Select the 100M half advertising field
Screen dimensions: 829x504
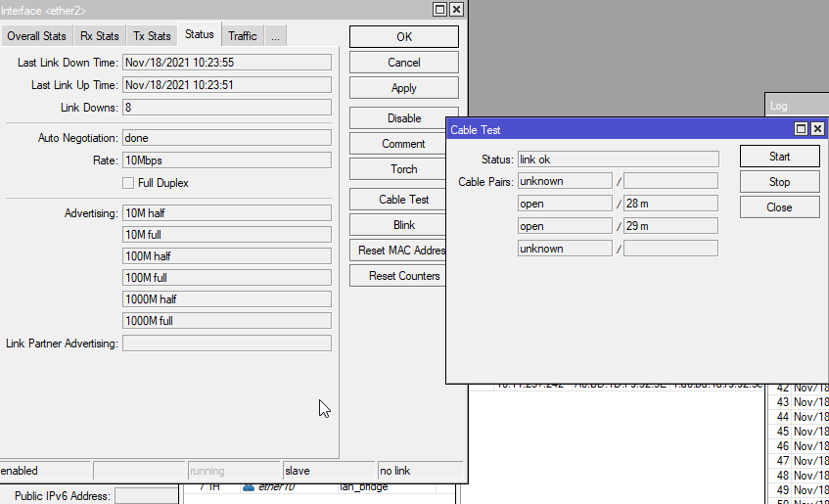227,256
